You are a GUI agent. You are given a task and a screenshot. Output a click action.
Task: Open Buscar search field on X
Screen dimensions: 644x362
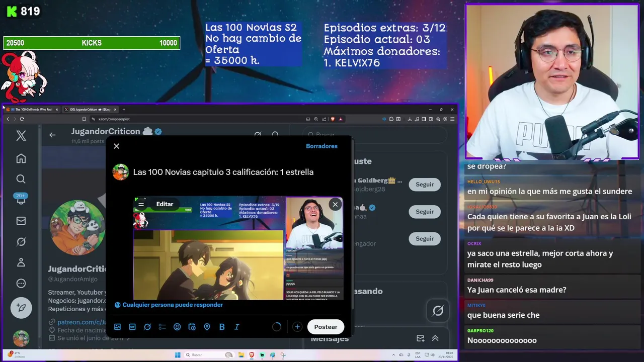tap(375, 134)
